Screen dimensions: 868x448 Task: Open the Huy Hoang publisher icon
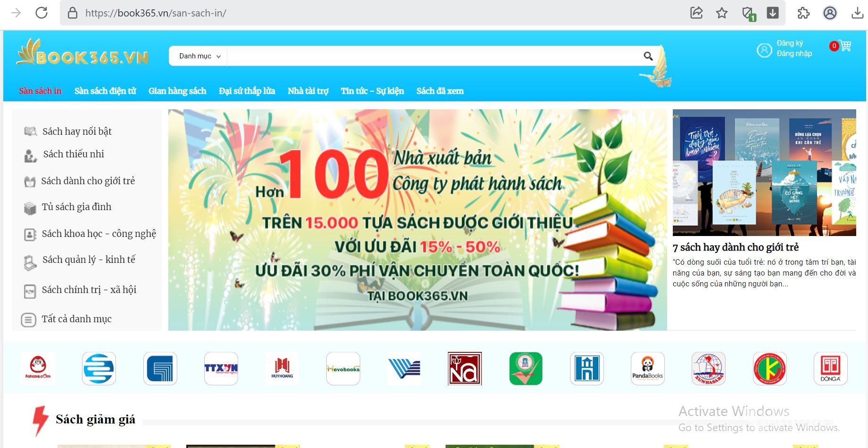click(282, 369)
